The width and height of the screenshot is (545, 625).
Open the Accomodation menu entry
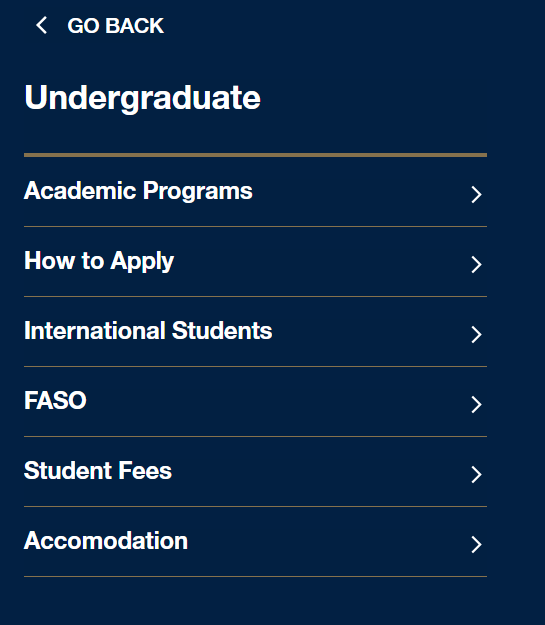[106, 540]
